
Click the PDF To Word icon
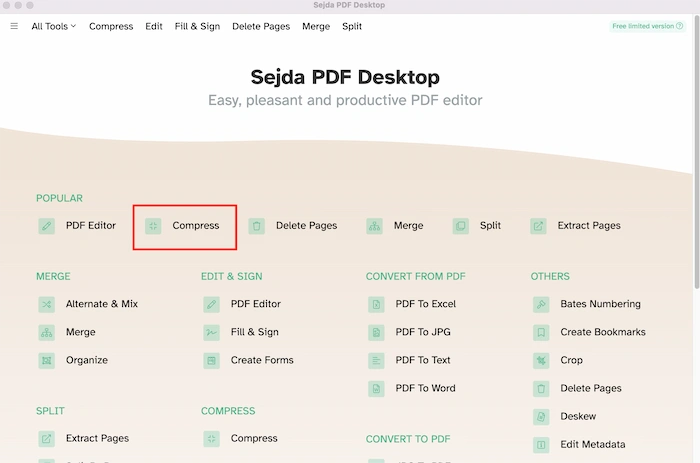coord(376,389)
